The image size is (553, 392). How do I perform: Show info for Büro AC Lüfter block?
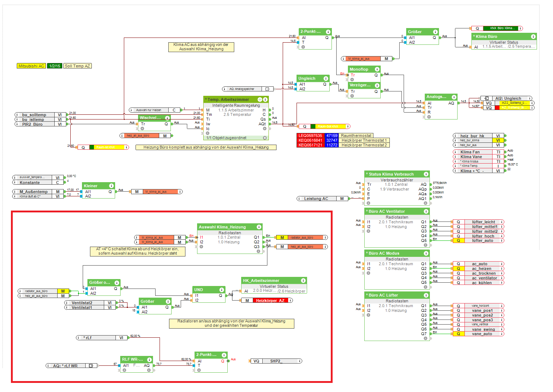click(x=426, y=295)
